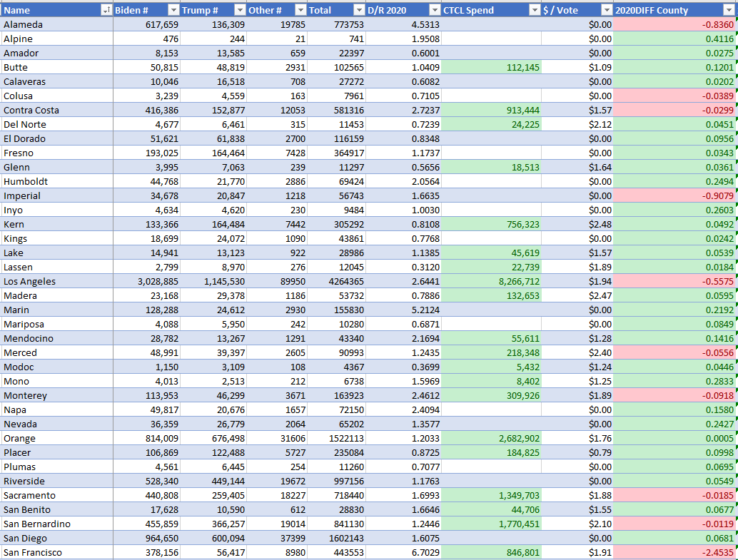
Task: Select the $ / Vote column header
Action: 577,11
